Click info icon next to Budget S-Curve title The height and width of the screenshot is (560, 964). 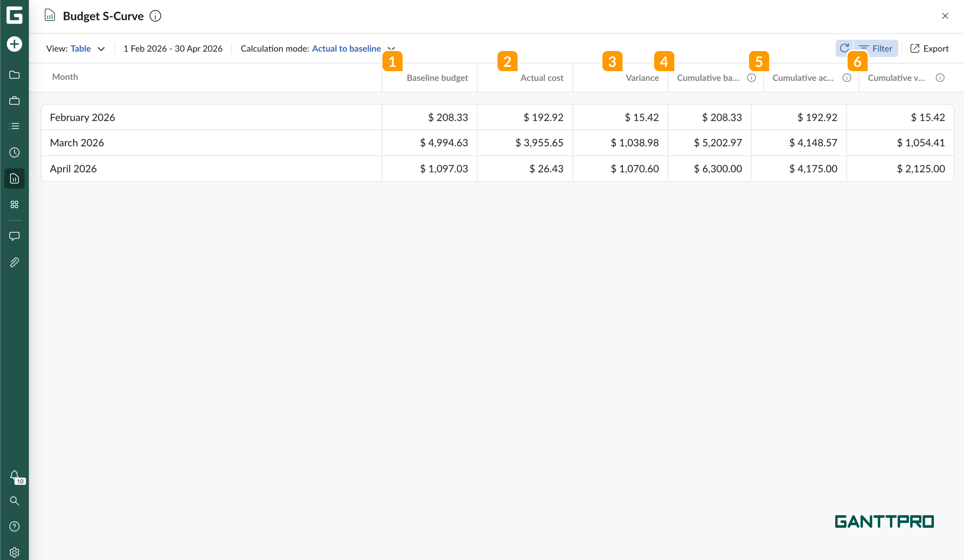(x=155, y=16)
